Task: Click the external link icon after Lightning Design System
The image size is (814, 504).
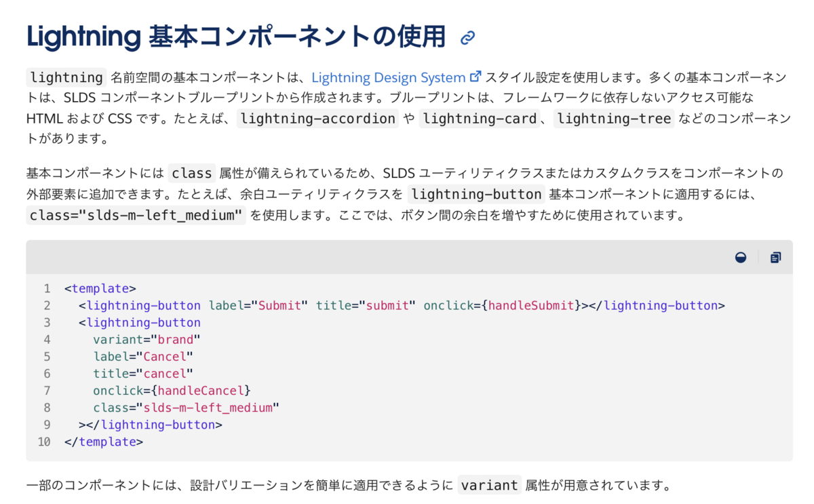Action: point(475,76)
